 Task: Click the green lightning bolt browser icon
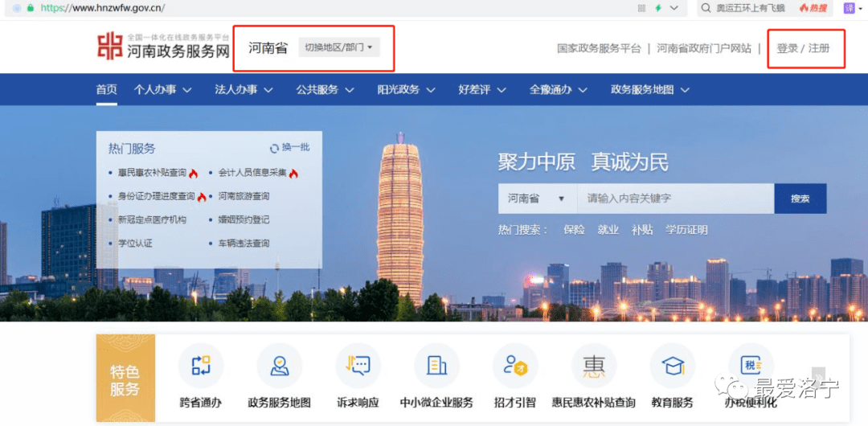tap(658, 8)
